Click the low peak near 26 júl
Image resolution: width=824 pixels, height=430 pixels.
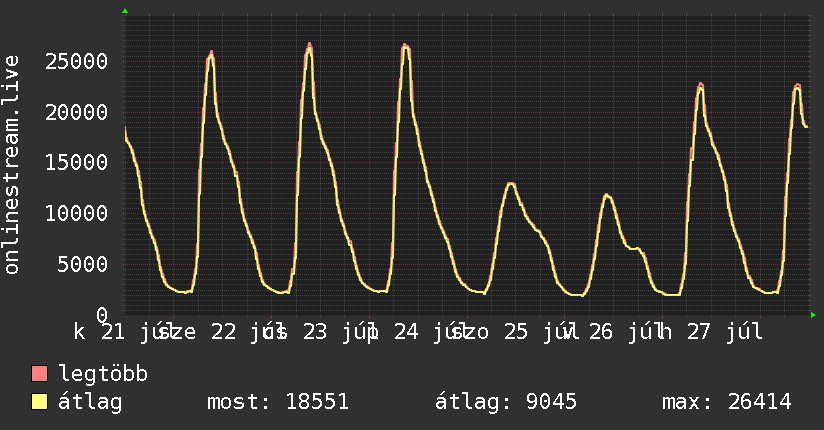(607, 196)
